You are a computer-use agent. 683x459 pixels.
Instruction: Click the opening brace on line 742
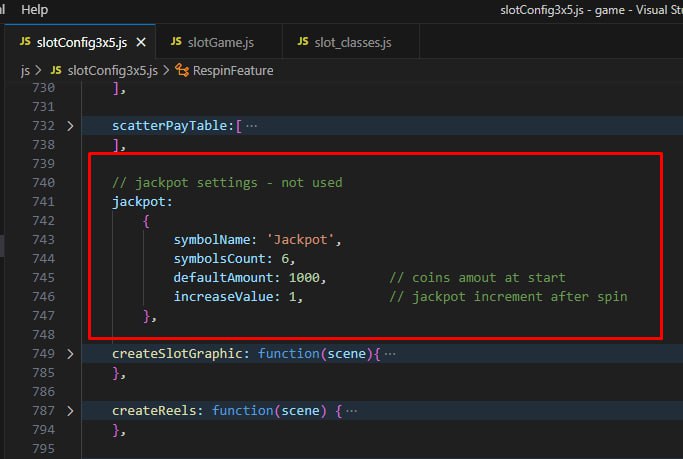click(146, 221)
